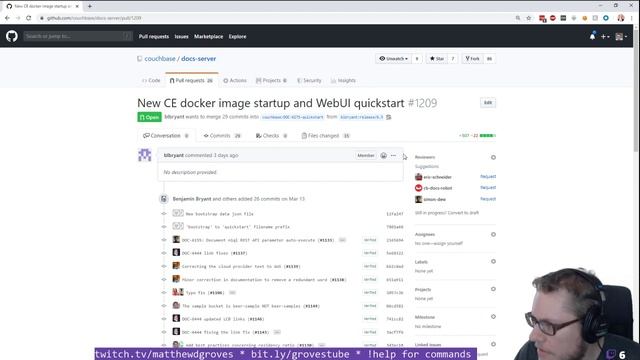The image size is (640, 360).
Task: Open Issues in top navigation
Action: tap(181, 36)
